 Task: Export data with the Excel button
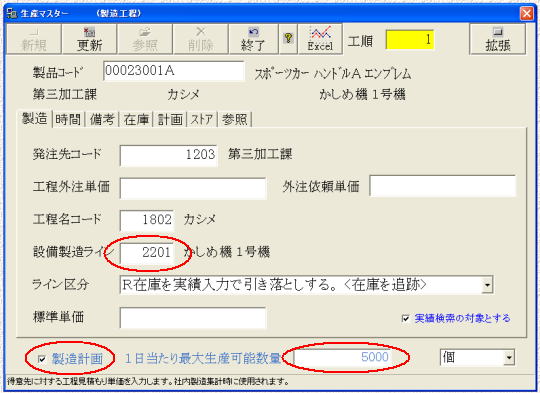point(320,39)
